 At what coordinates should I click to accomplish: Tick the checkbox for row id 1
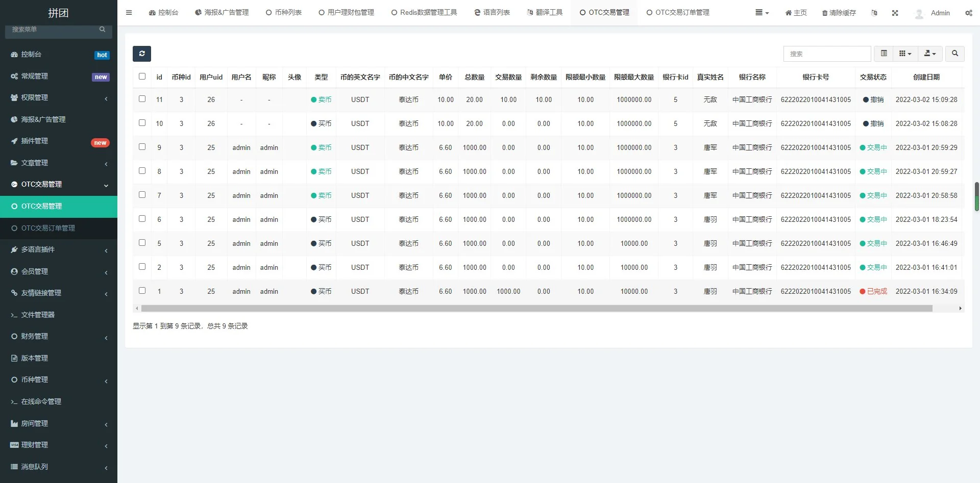point(142,291)
